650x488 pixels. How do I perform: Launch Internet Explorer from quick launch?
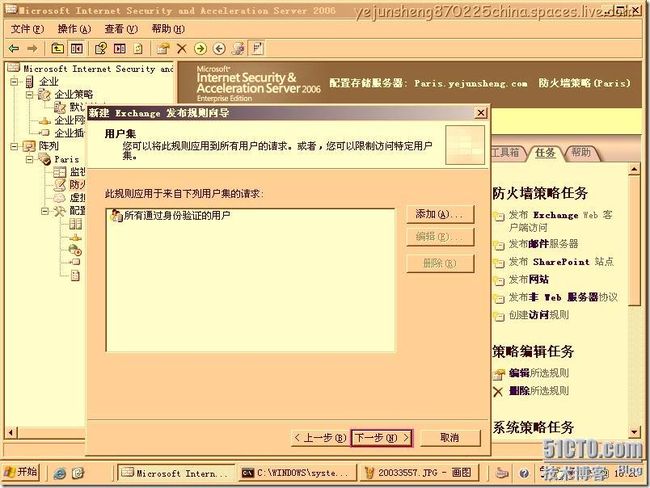[60, 473]
